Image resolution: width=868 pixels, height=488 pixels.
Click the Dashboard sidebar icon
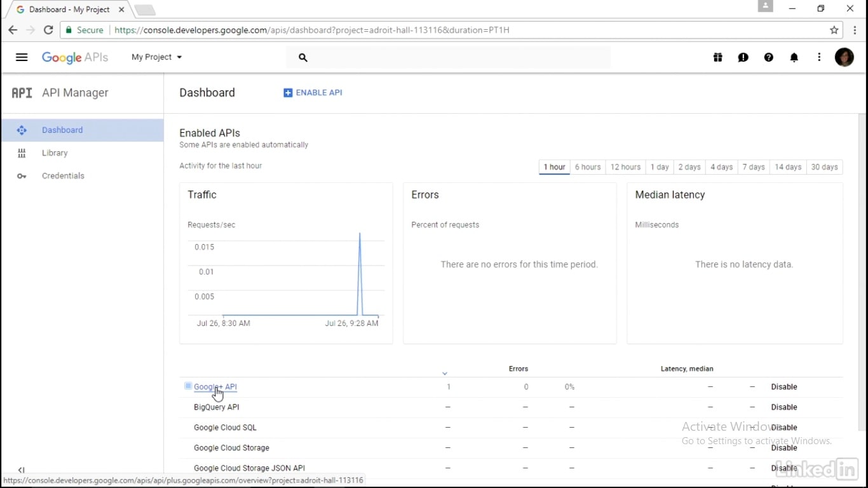22,130
